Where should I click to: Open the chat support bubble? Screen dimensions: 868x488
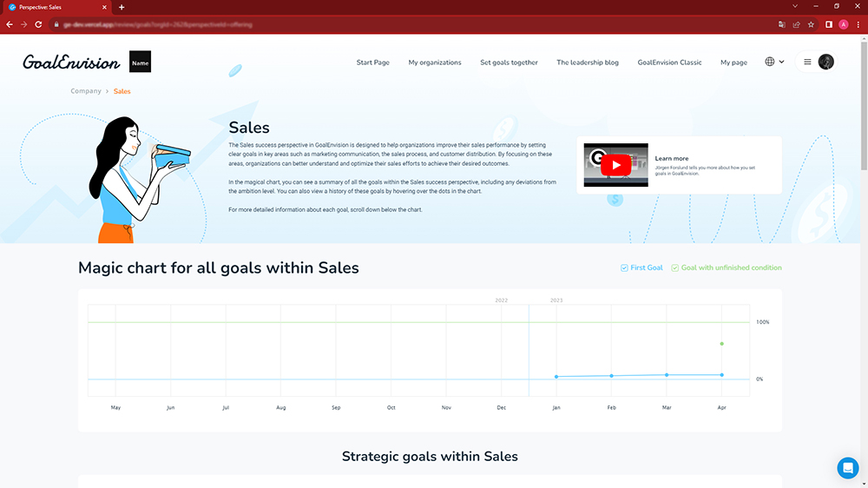(x=847, y=468)
